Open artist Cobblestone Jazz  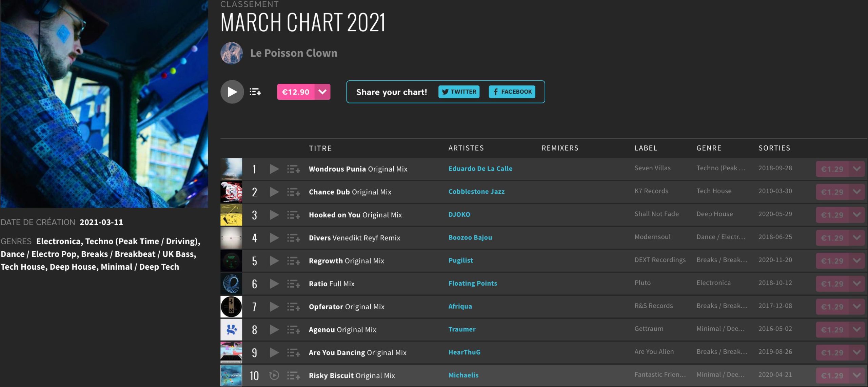click(476, 192)
